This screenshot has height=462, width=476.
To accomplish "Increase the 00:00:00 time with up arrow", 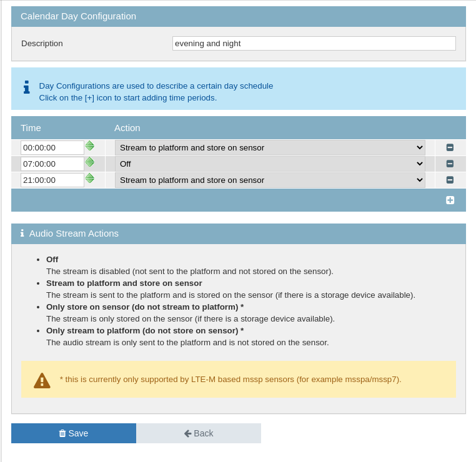I will 90,144.
